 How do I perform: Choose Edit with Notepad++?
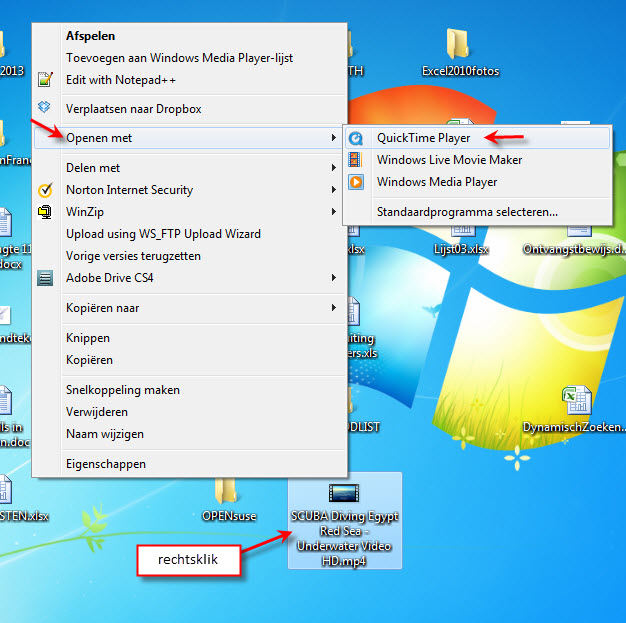[190, 80]
